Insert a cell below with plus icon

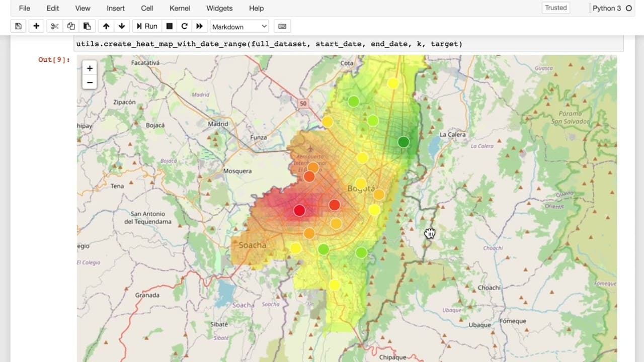click(x=36, y=26)
